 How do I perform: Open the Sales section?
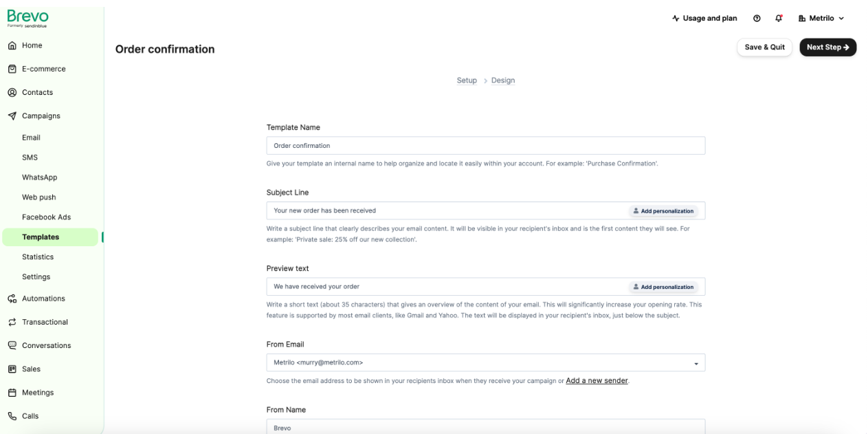click(32, 369)
